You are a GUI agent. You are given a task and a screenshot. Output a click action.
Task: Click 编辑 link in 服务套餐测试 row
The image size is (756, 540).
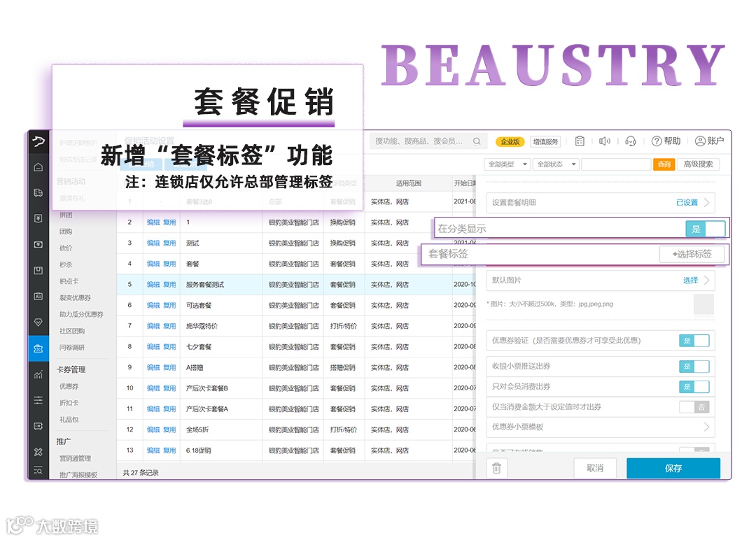point(153,285)
